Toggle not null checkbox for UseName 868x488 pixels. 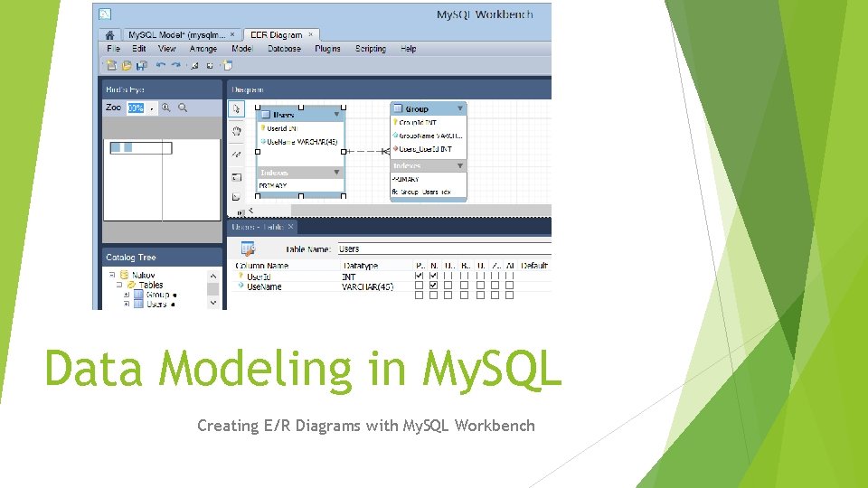(433, 286)
